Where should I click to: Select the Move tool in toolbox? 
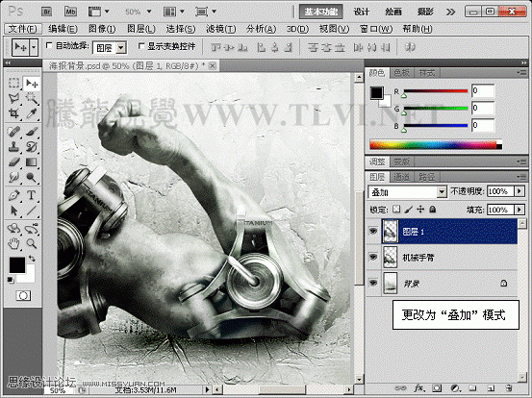pyautogui.click(x=32, y=83)
